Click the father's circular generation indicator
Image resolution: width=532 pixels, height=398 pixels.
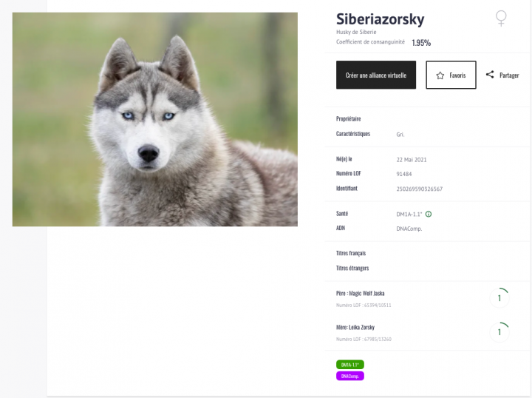coord(499,298)
